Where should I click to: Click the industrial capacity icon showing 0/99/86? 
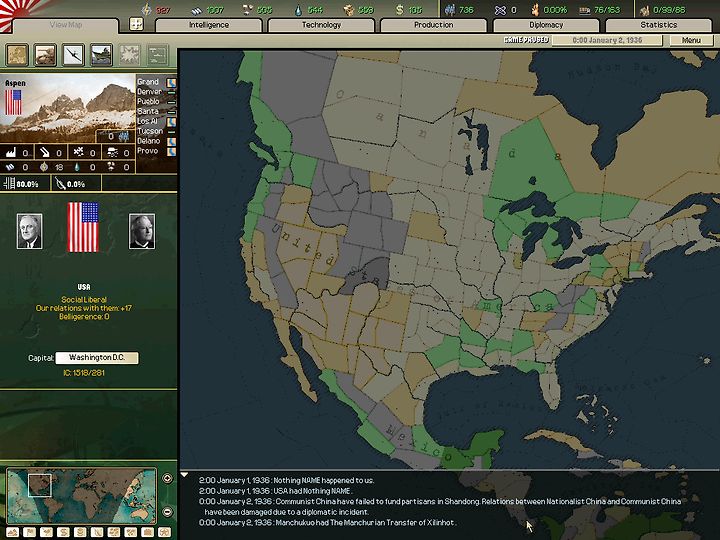pos(645,10)
